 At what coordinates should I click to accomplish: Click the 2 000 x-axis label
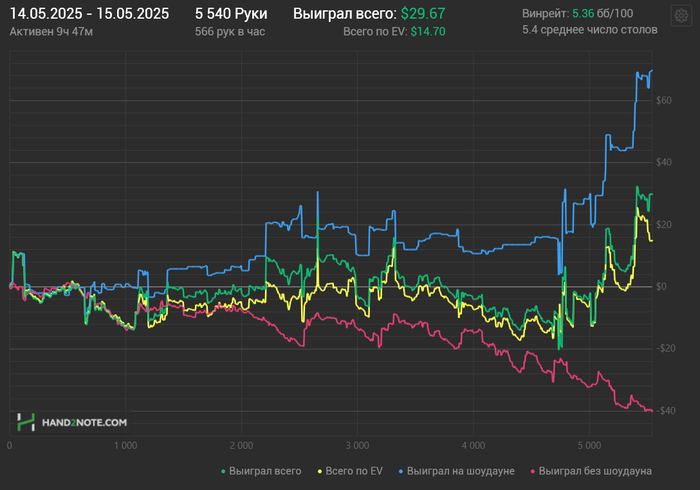(x=242, y=445)
